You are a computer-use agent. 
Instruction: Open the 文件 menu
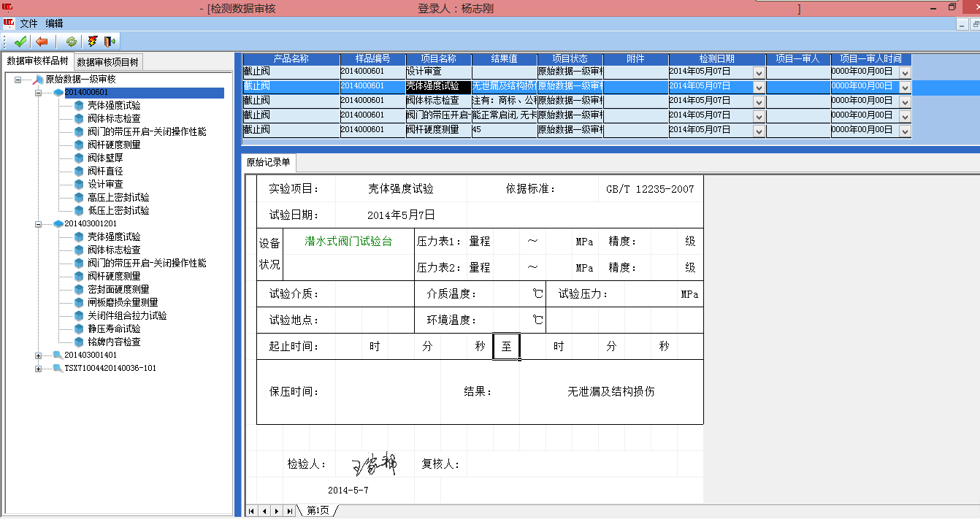(x=28, y=23)
